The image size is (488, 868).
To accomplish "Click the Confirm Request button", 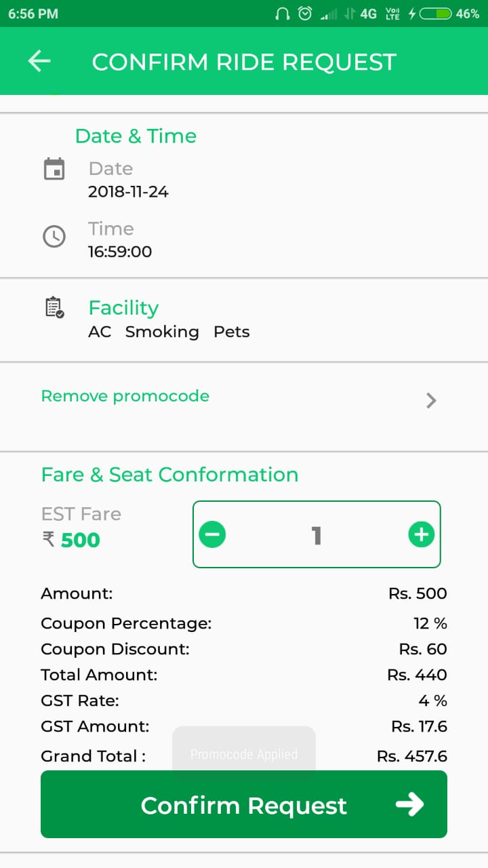I will click(244, 804).
